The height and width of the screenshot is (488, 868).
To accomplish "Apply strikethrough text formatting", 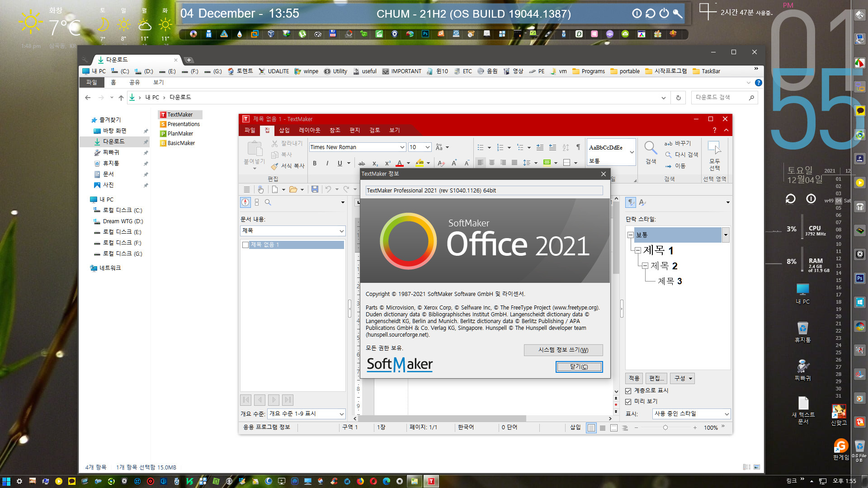I will coord(362,163).
